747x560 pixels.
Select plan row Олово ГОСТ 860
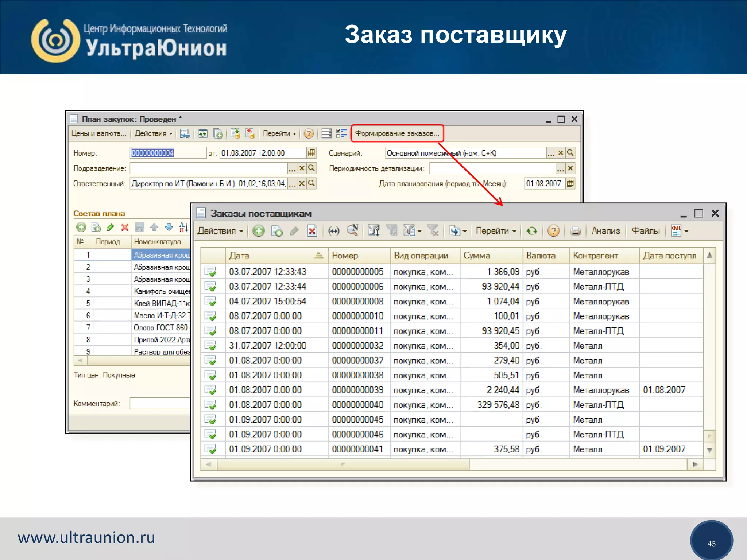coord(133,327)
